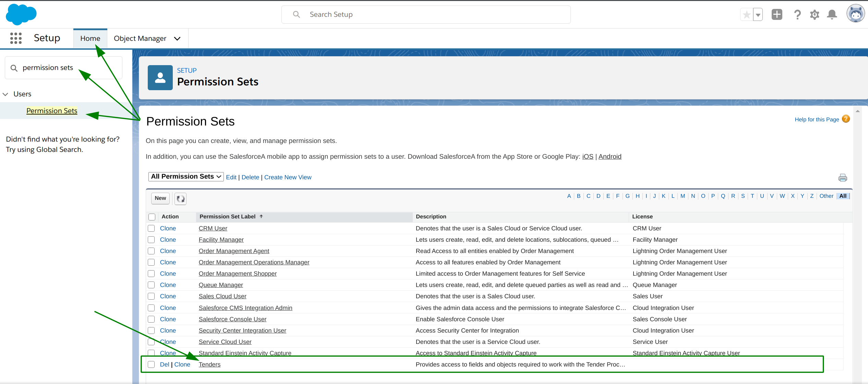
Task: Select all rows with header checkbox
Action: (152, 217)
